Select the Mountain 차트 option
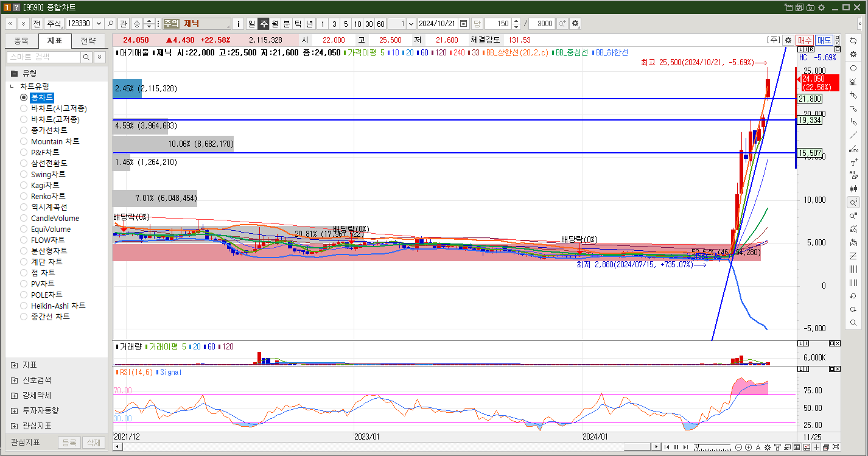 (x=24, y=141)
